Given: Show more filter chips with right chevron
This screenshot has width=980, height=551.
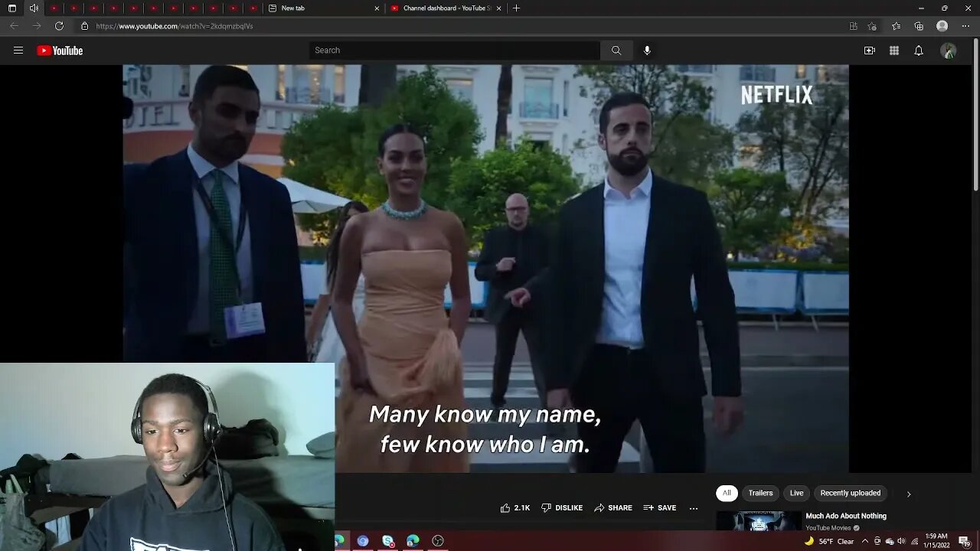Looking at the screenshot, I should click(x=909, y=494).
